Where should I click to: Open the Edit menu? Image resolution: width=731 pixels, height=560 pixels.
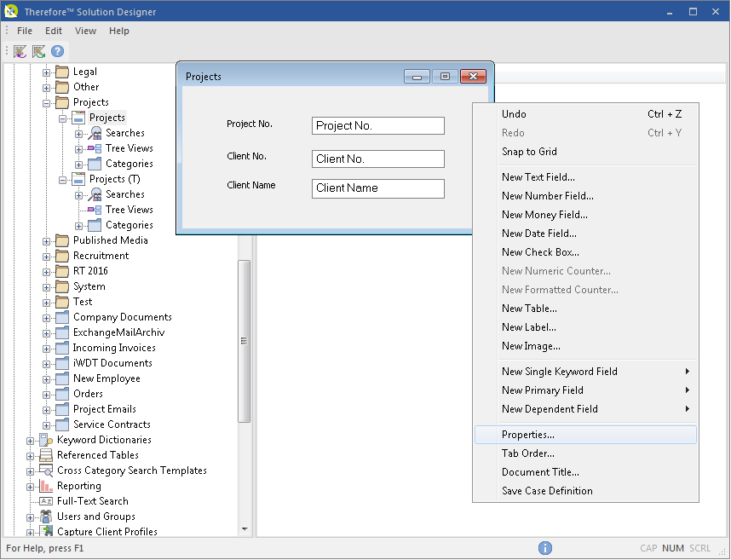coord(53,30)
